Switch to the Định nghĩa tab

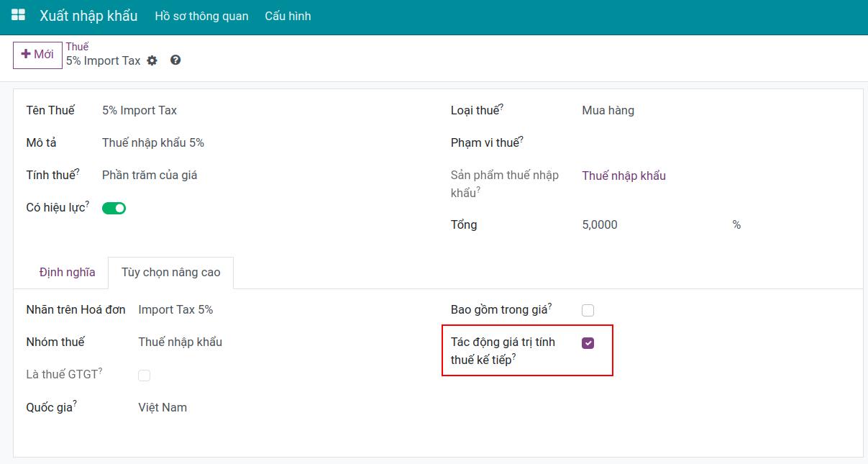pyautogui.click(x=67, y=273)
